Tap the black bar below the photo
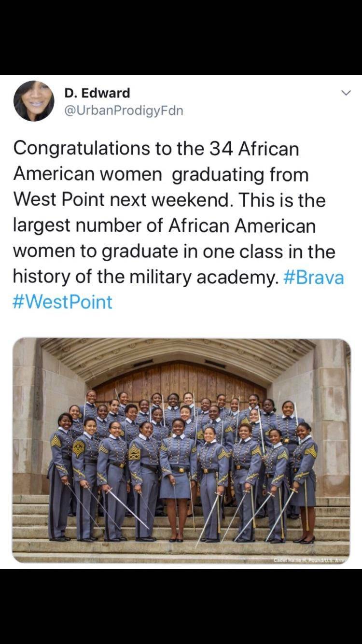The image size is (362, 644). tap(181, 606)
